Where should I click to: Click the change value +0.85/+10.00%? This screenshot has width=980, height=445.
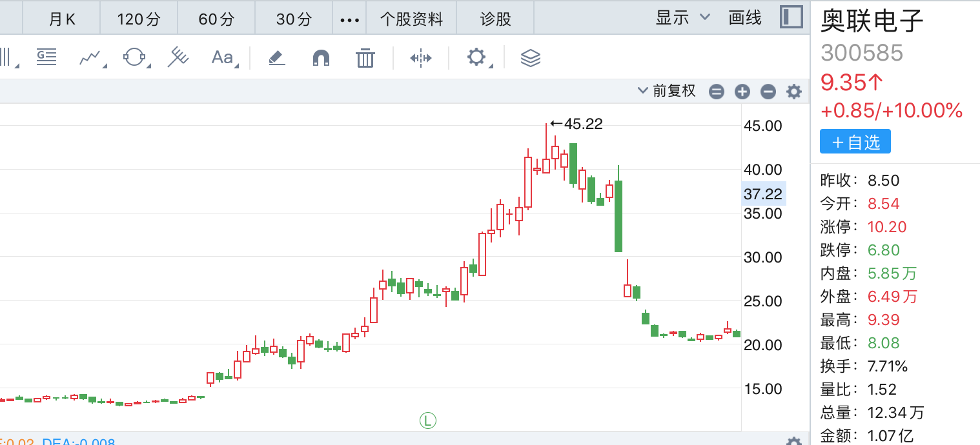pyautogui.click(x=892, y=110)
